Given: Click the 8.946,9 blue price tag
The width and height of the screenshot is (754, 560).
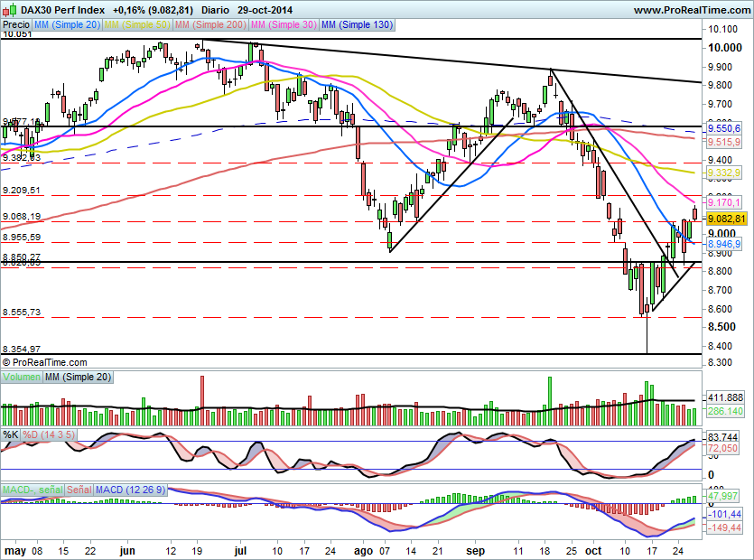Looking at the screenshot, I should pyautogui.click(x=724, y=244).
